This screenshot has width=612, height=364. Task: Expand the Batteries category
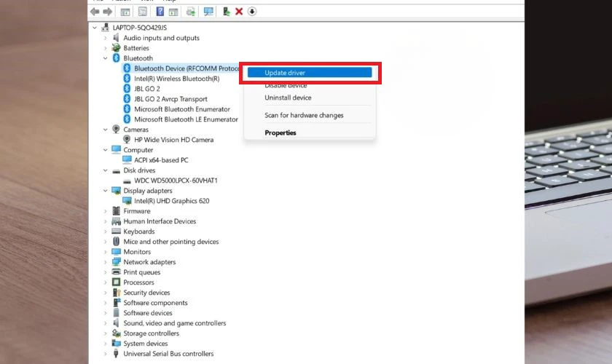pyautogui.click(x=105, y=48)
